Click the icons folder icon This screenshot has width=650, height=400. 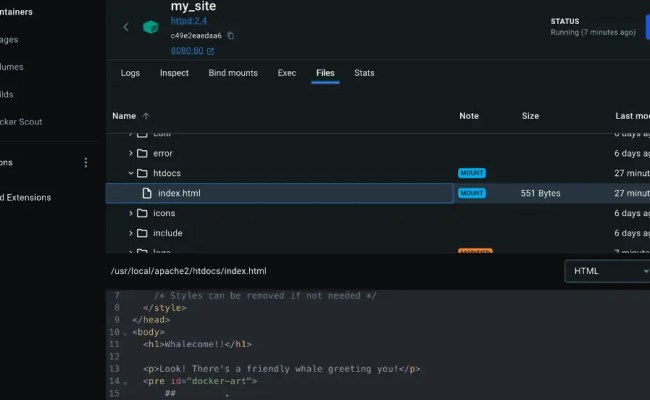[142, 213]
